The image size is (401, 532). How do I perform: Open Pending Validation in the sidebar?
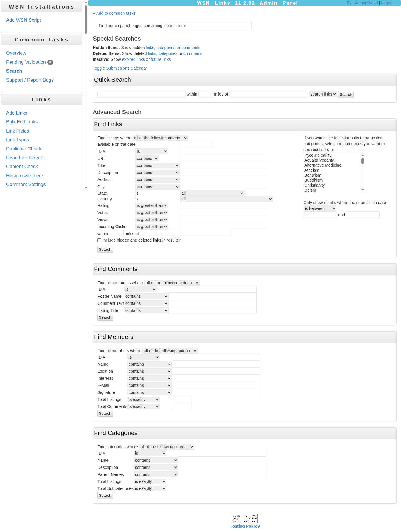[26, 62]
